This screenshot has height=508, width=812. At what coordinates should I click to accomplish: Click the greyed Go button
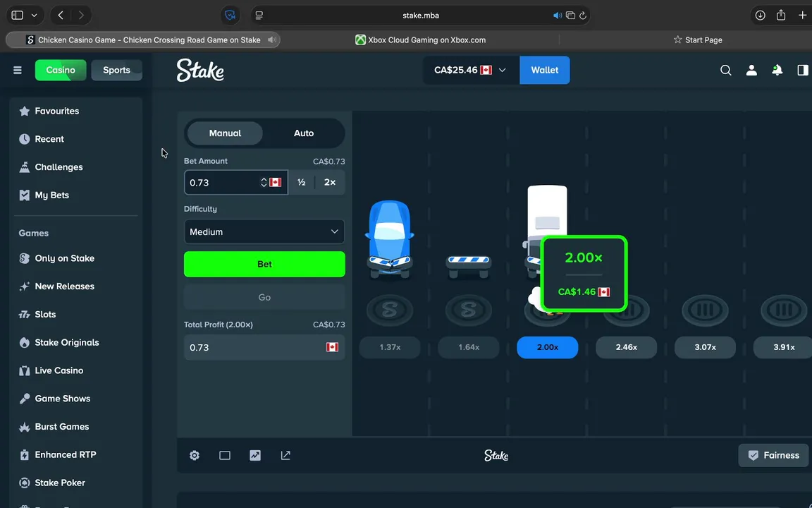tap(264, 298)
